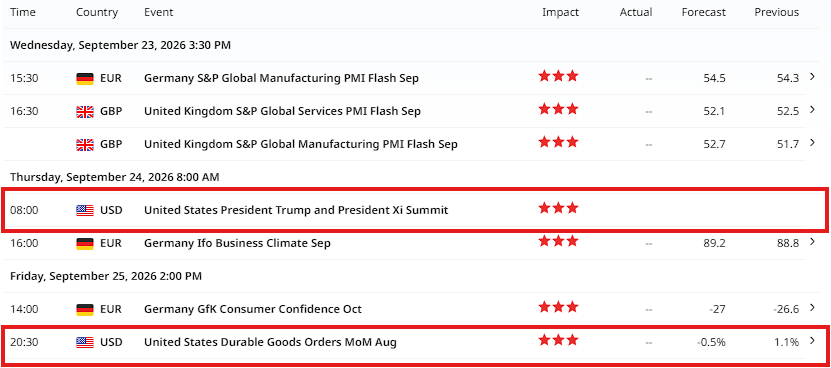Click the Forecast column header
This screenshot has width=831, height=368.
703,12
